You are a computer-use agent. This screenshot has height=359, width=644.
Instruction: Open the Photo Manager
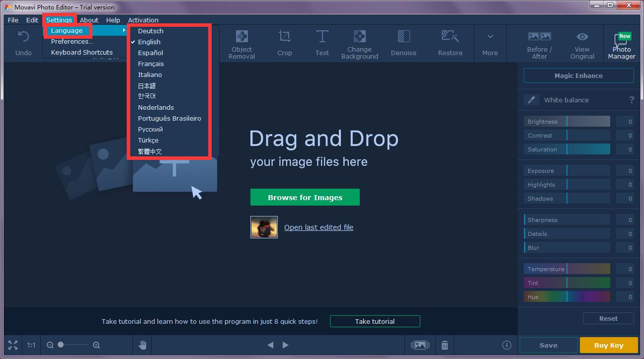tap(622, 46)
